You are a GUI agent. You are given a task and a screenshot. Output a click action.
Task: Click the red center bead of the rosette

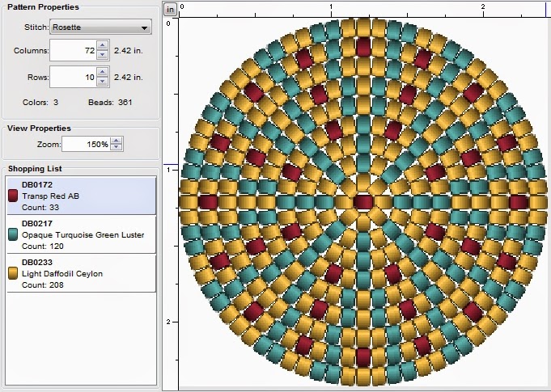[363, 203]
